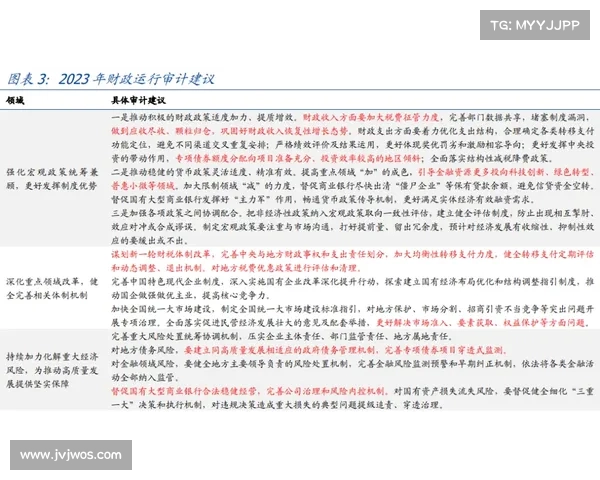Click the cell "强化宏观政策统筹兼顾，更好发挥制度优势"
This screenshot has height=480, width=600.
coord(52,179)
